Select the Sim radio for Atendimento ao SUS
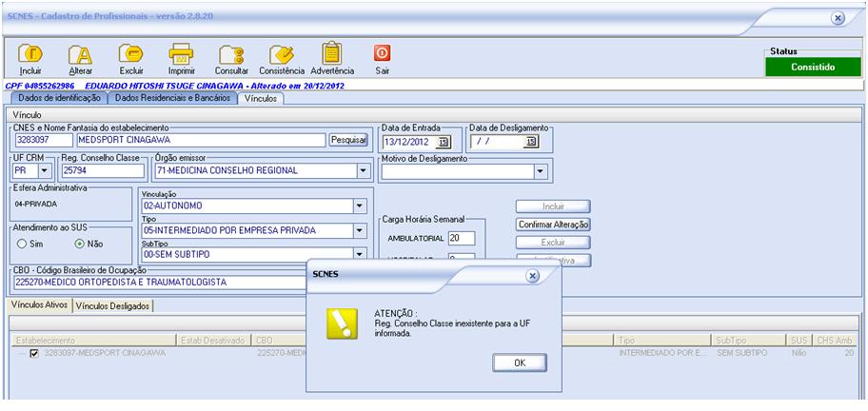 coord(21,244)
